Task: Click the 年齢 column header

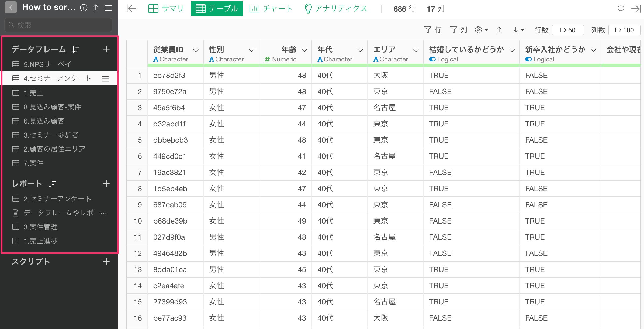Action: click(285, 54)
